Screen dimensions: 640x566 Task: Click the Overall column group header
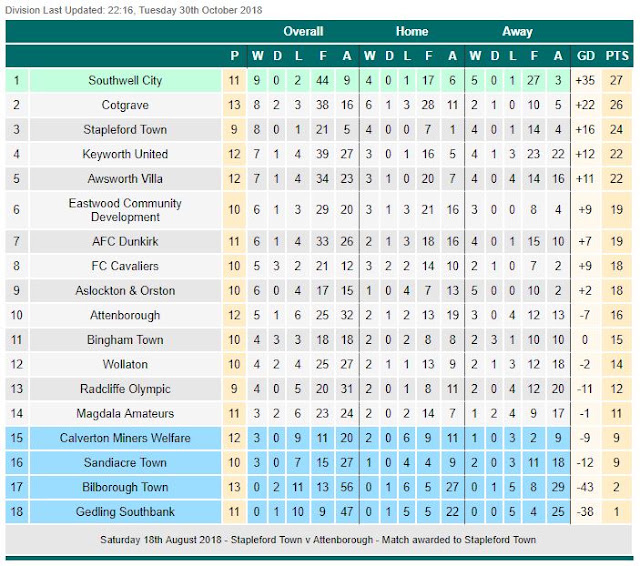pyautogui.click(x=303, y=31)
